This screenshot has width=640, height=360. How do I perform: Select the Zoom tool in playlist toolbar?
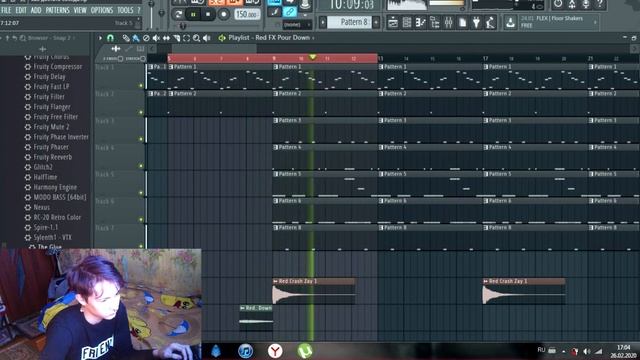[x=196, y=38]
